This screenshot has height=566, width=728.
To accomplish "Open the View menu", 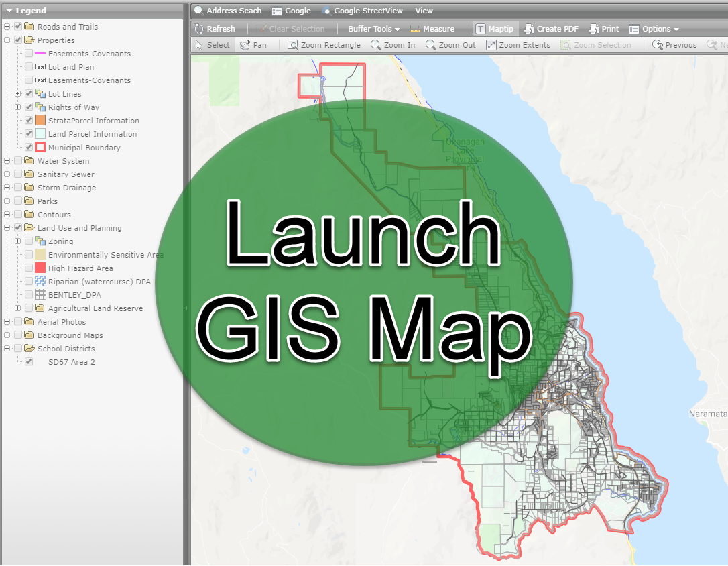I will 424,11.
